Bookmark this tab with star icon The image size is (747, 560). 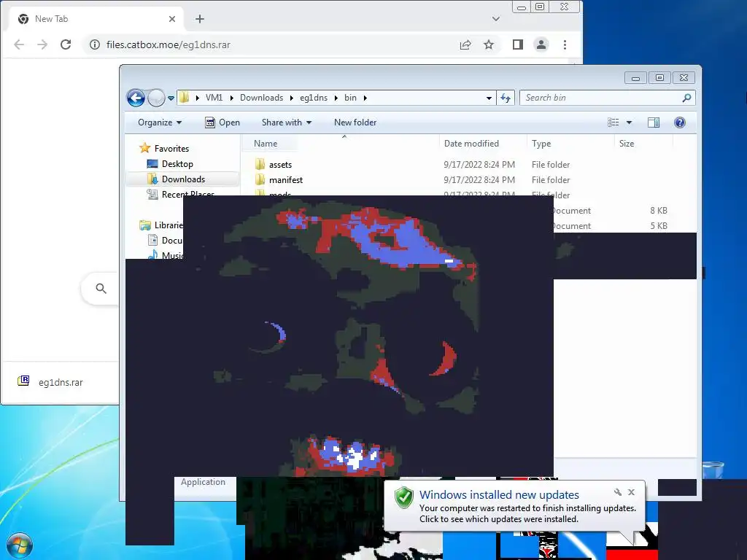pos(489,44)
